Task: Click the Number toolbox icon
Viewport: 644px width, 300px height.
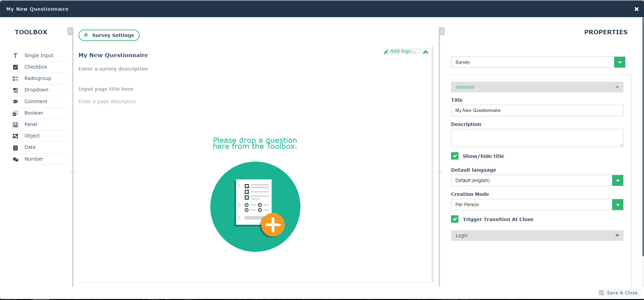Action: click(15, 159)
